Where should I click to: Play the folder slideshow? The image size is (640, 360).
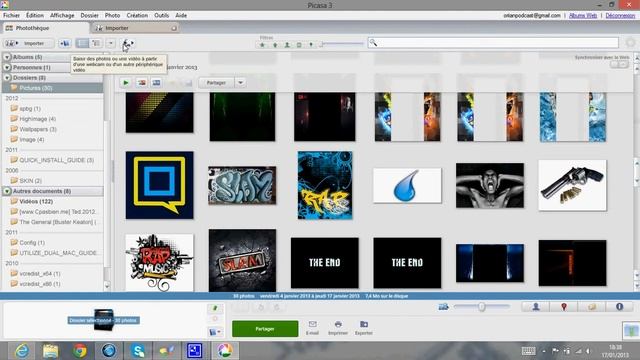[126, 83]
